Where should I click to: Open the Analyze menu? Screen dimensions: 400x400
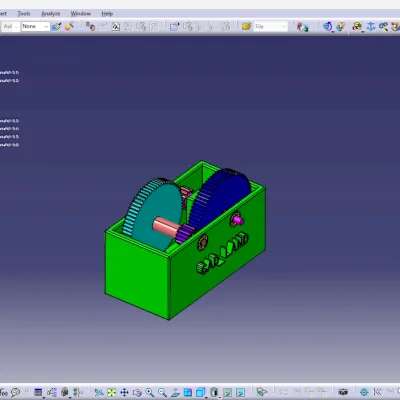(x=50, y=14)
